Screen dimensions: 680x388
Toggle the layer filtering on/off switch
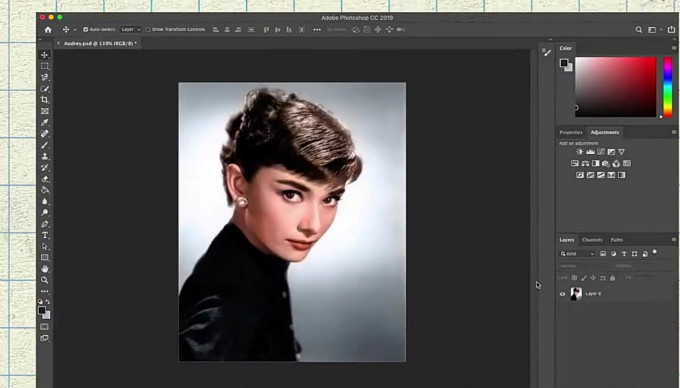[655, 252]
